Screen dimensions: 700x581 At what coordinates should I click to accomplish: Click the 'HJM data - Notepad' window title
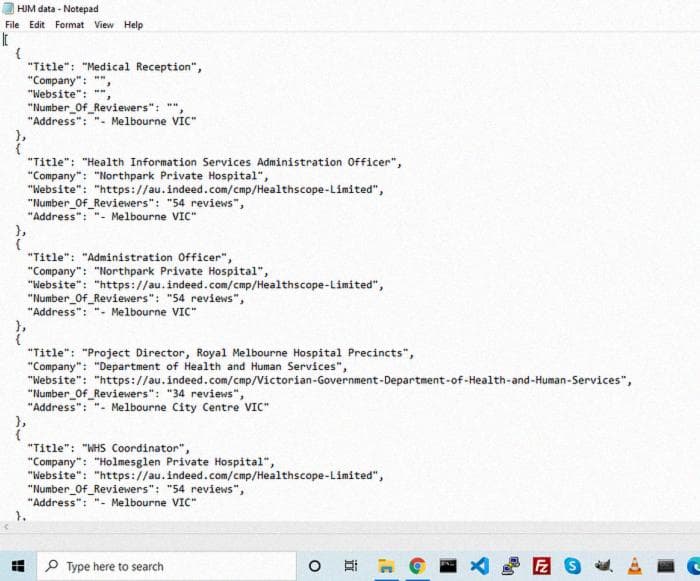click(58, 8)
